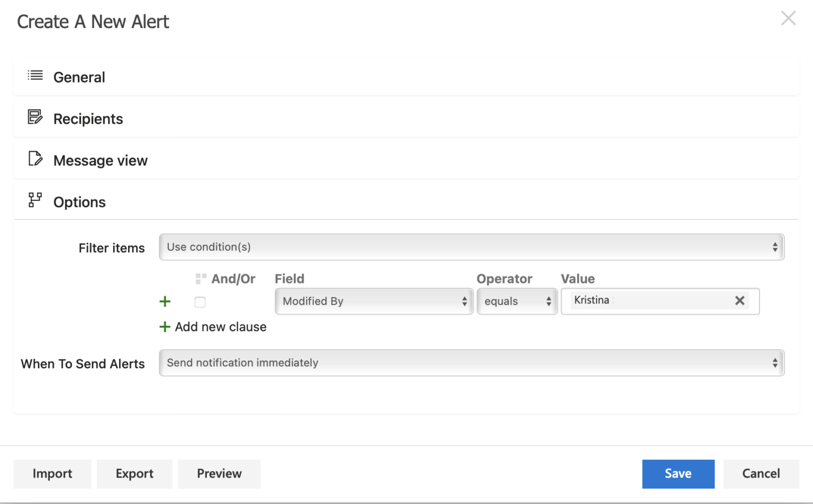This screenshot has width=813, height=504.
Task: Expand the Recipients section
Action: pyautogui.click(x=88, y=118)
